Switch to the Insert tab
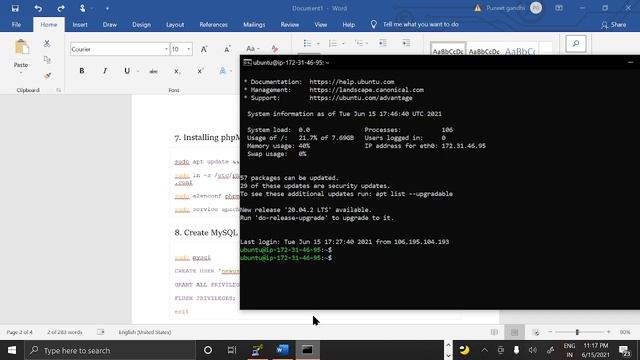640x360 pixels. tap(80, 24)
